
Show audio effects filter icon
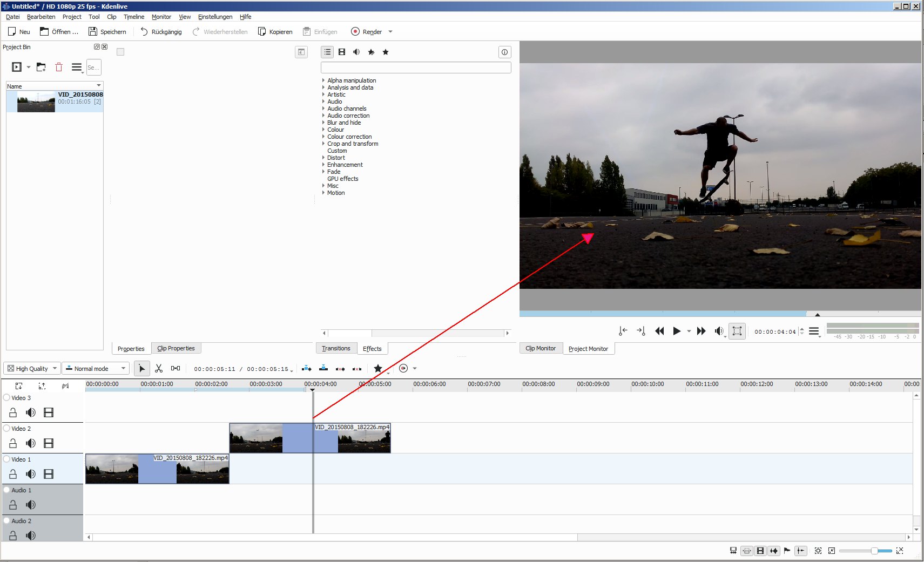(356, 52)
